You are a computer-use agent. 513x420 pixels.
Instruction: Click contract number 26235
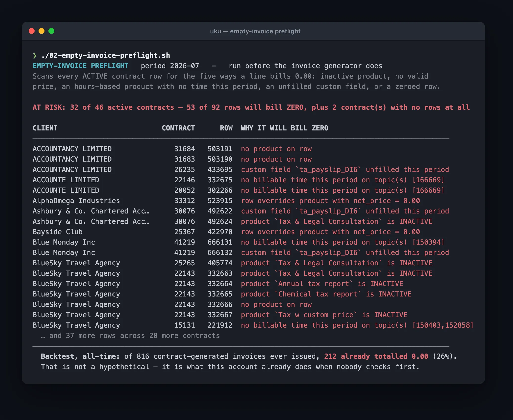click(x=185, y=169)
